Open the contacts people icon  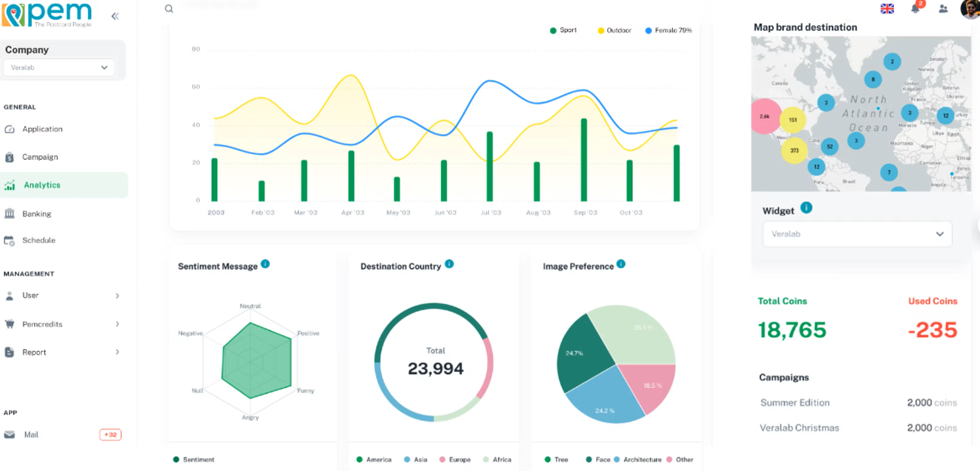pyautogui.click(x=943, y=9)
